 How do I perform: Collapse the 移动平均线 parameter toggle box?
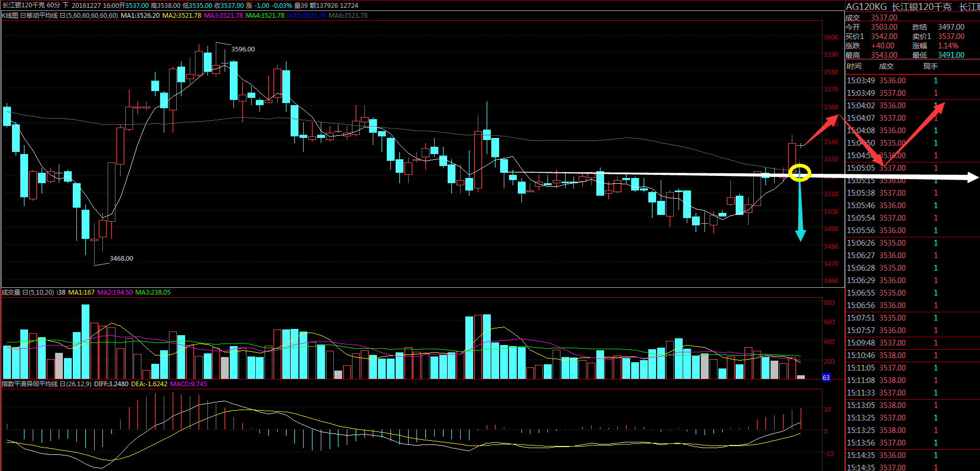62,16
